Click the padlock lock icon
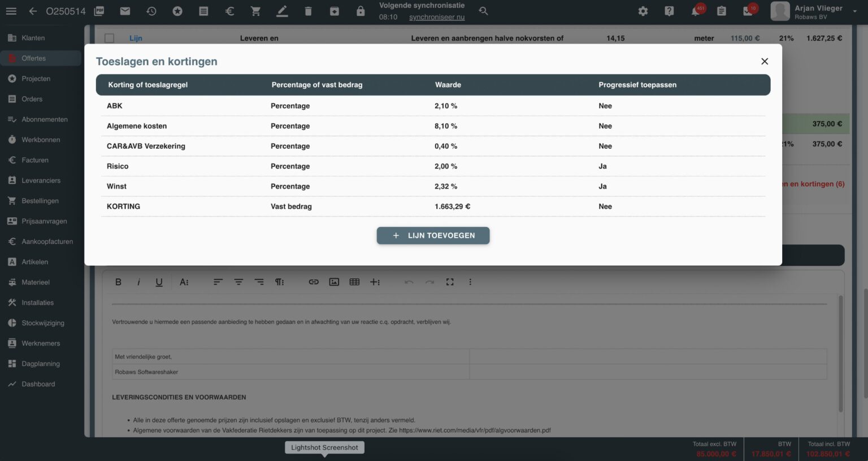Viewport: 868px width, 461px height. click(x=361, y=11)
